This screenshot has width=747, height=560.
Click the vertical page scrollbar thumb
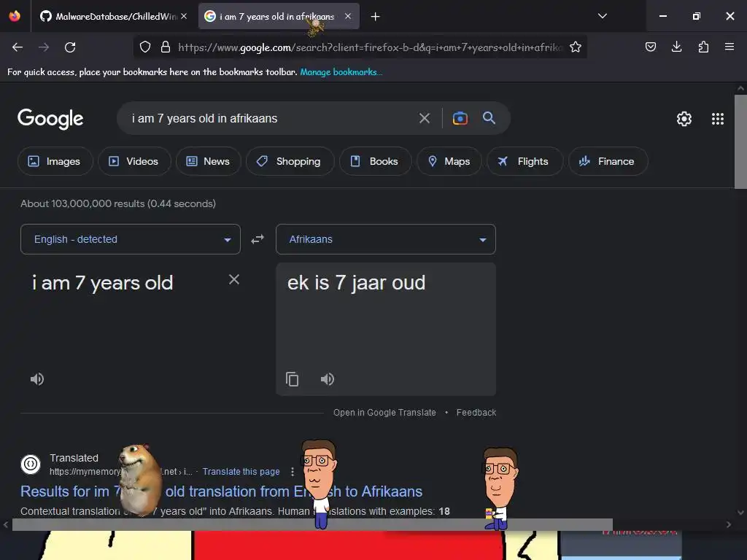click(740, 141)
